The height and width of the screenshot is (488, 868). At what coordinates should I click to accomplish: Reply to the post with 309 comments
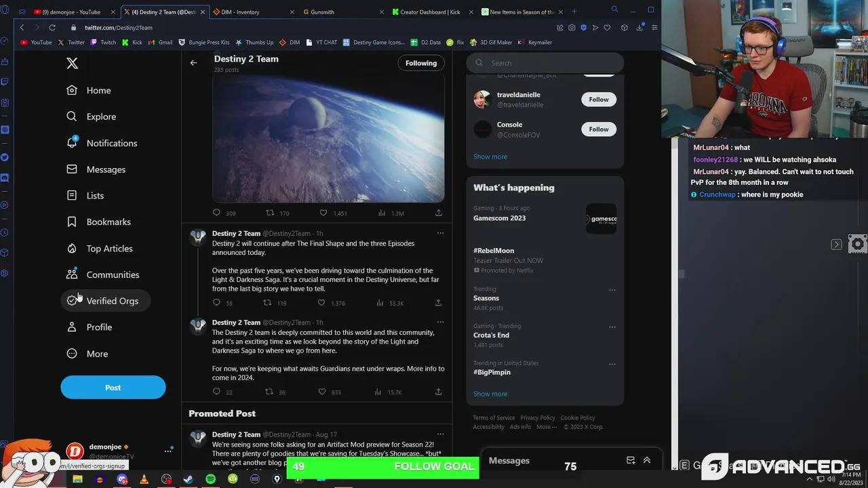(216, 213)
